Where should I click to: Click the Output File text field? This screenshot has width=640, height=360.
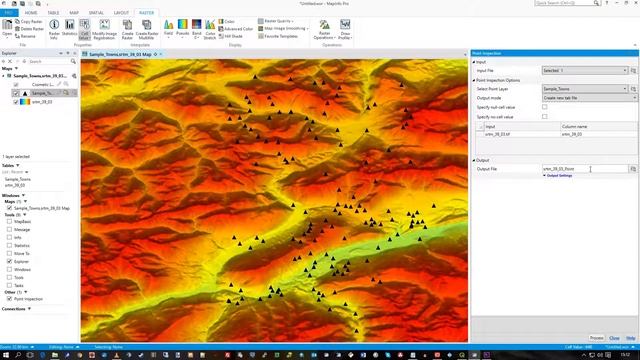click(585, 169)
